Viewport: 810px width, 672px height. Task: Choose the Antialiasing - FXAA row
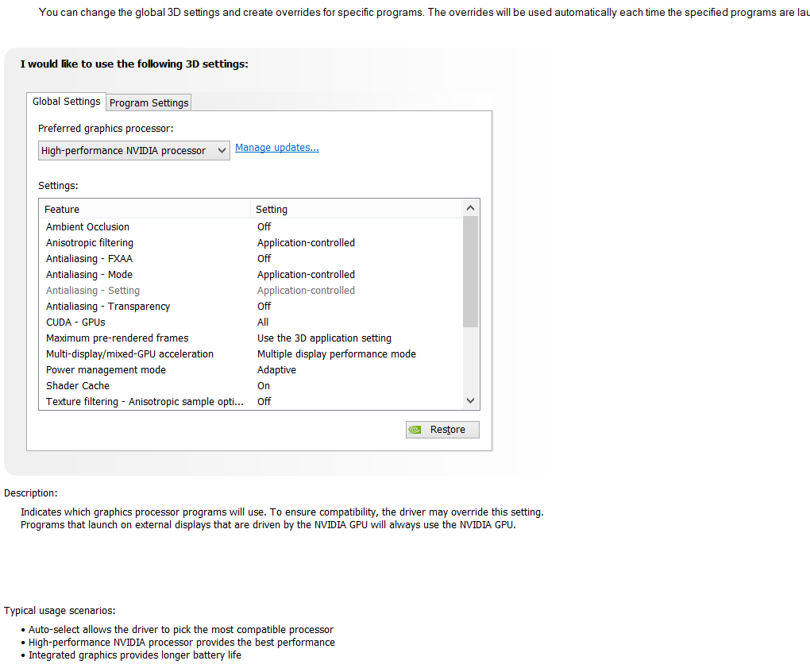pos(89,259)
